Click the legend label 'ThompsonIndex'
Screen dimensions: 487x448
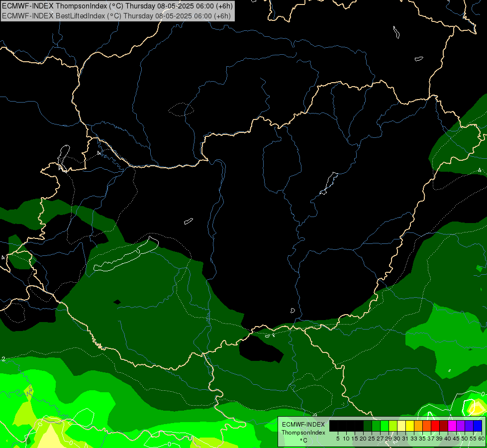(303, 433)
